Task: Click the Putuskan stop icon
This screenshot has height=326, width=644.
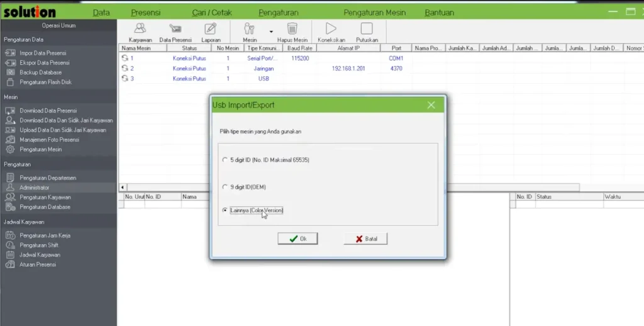Action: (367, 33)
